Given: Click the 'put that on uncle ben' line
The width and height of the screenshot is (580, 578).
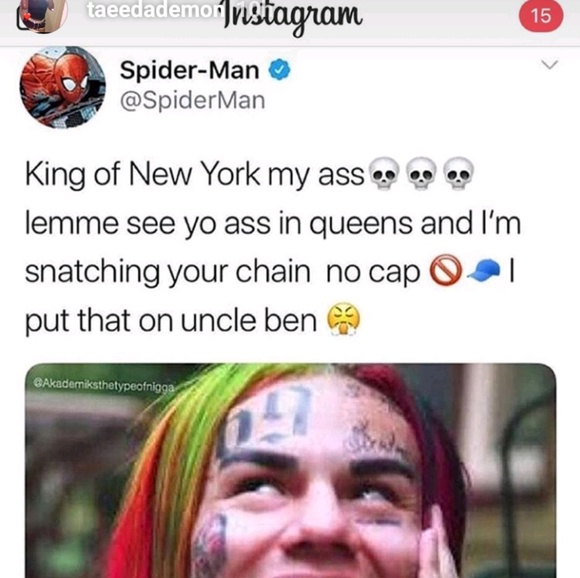Looking at the screenshot, I should [171, 321].
